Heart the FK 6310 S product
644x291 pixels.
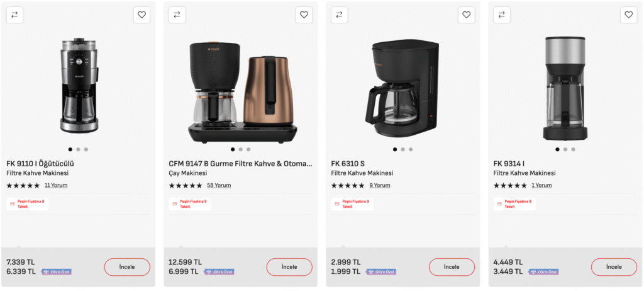coord(466,15)
